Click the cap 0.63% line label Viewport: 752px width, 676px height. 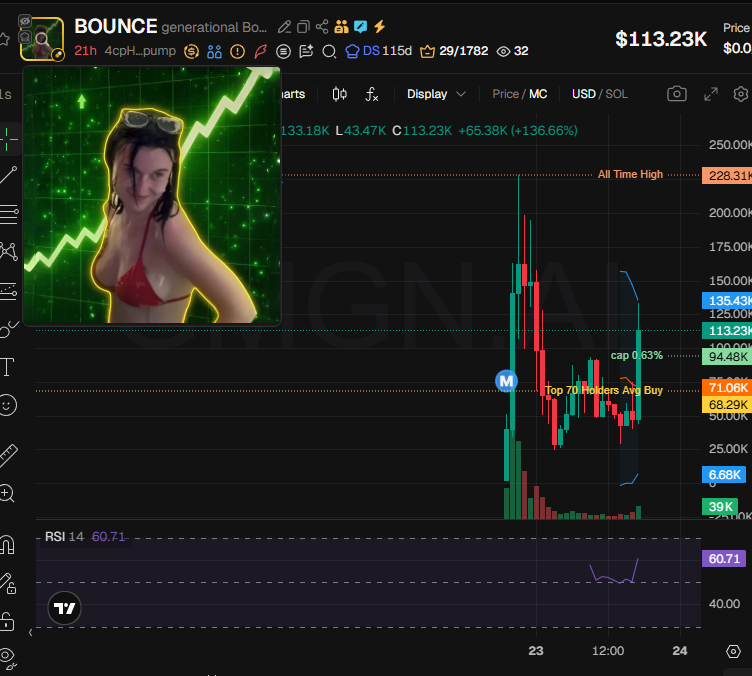click(636, 355)
